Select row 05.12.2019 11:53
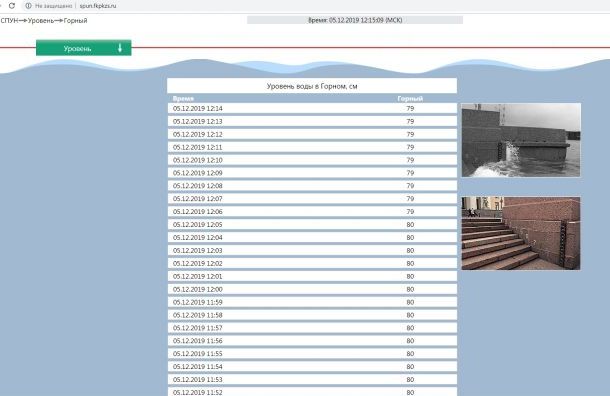 (x=312, y=379)
